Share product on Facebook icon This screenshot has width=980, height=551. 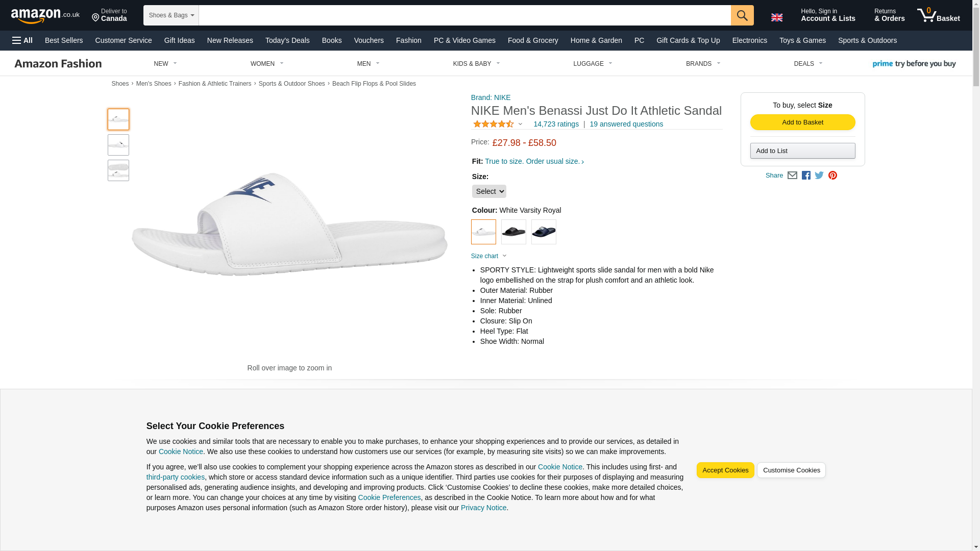pos(805,176)
